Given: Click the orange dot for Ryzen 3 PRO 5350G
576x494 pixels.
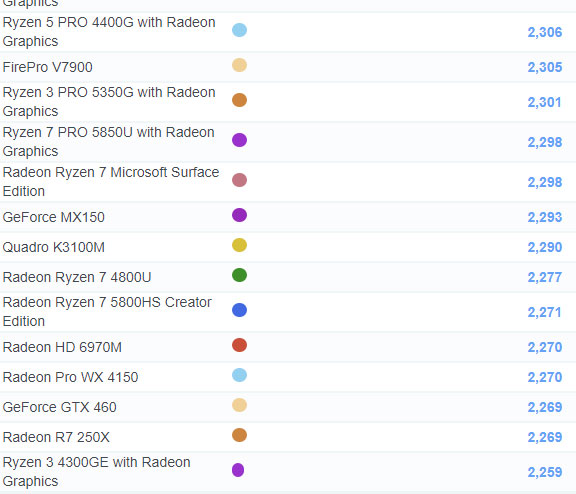Looking at the screenshot, I should pos(240,100).
